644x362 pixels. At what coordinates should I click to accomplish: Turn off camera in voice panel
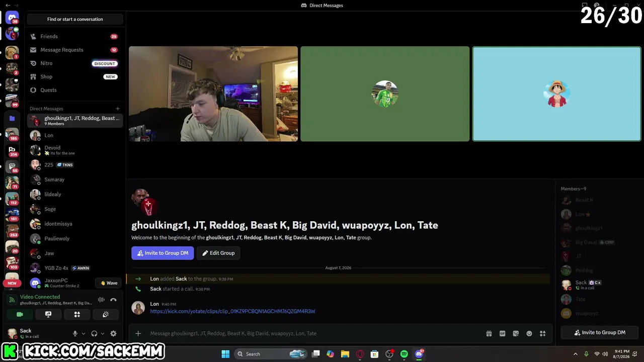pos(20,314)
